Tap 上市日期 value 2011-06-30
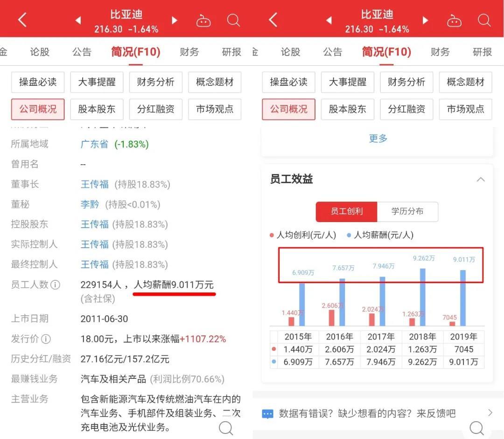This screenshot has width=504, height=439. [x=104, y=319]
